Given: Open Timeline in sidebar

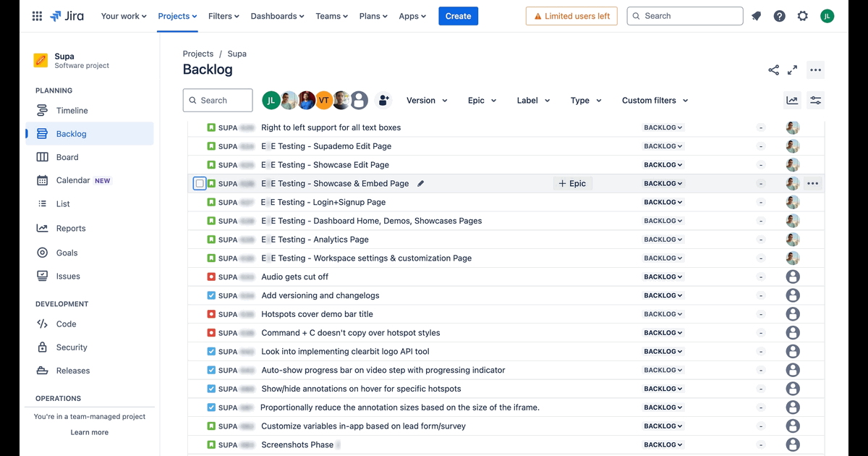Looking at the screenshot, I should coord(90,111).
